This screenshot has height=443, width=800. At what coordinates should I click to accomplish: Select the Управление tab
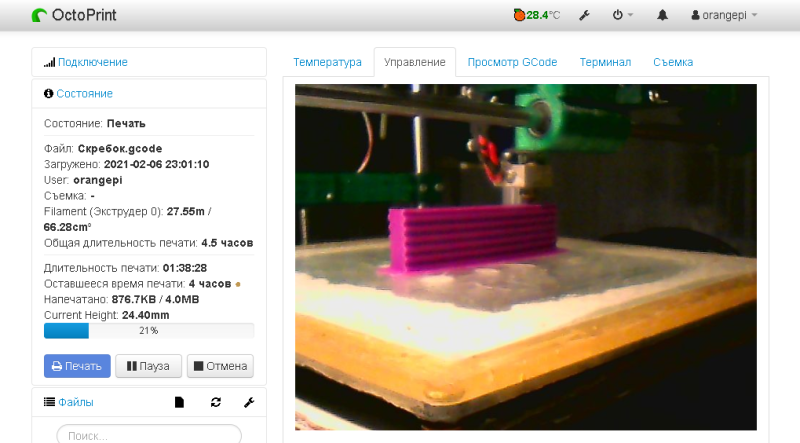tap(414, 62)
